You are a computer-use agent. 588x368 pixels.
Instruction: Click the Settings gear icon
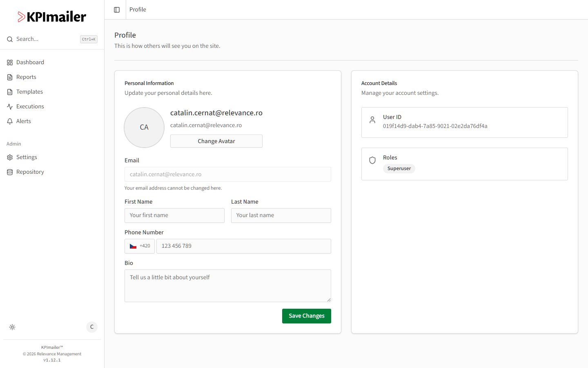(10, 157)
